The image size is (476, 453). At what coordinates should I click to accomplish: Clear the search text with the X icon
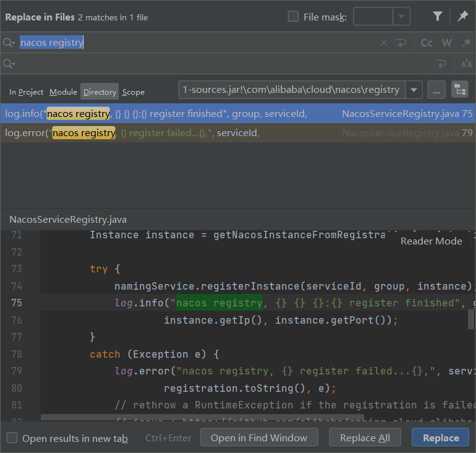coord(384,43)
